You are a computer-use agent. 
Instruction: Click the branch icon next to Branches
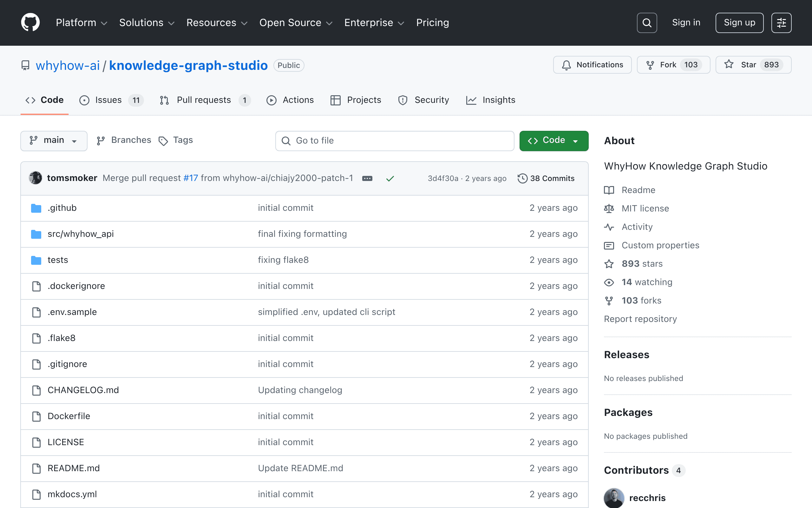[101, 140]
